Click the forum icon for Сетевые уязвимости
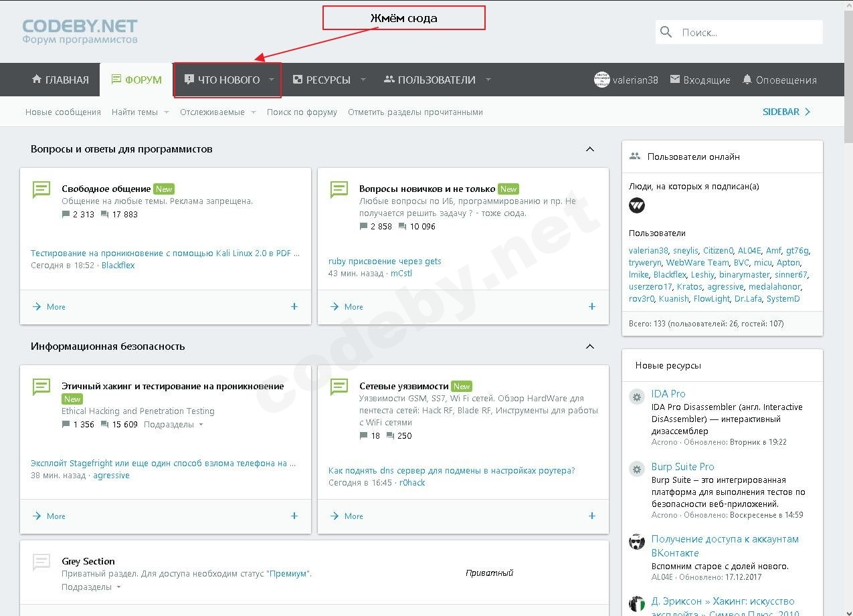Screen dimensions: 853x616 (x=339, y=387)
